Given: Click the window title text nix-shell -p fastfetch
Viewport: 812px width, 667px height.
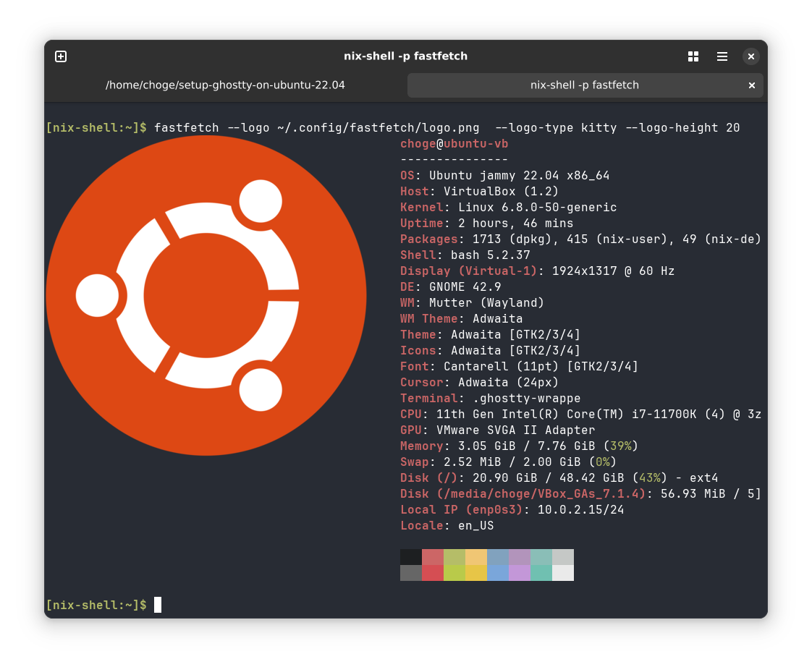Looking at the screenshot, I should (406, 56).
